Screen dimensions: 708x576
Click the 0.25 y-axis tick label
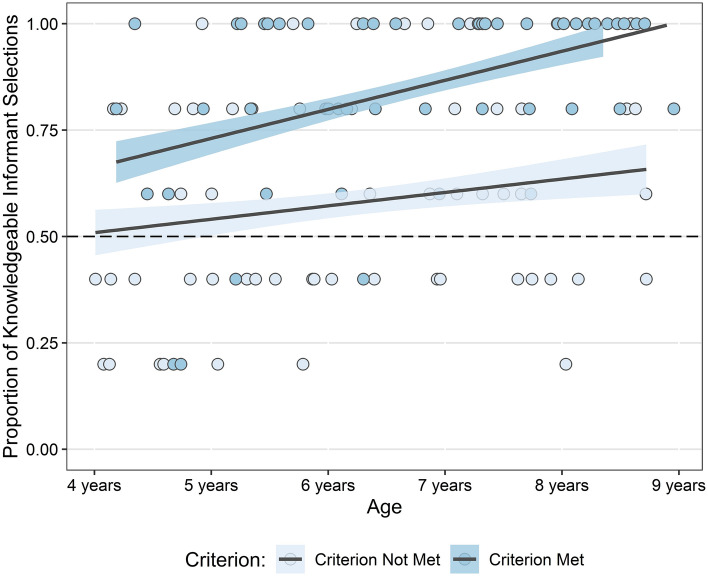[x=42, y=343]
